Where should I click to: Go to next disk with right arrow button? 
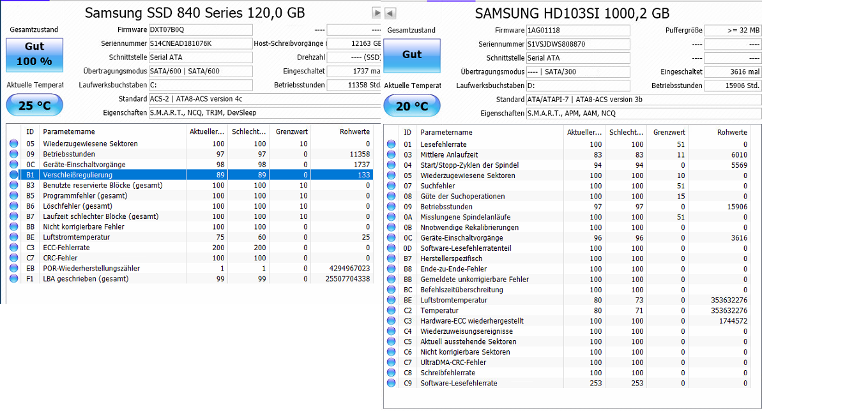pyautogui.click(x=377, y=13)
